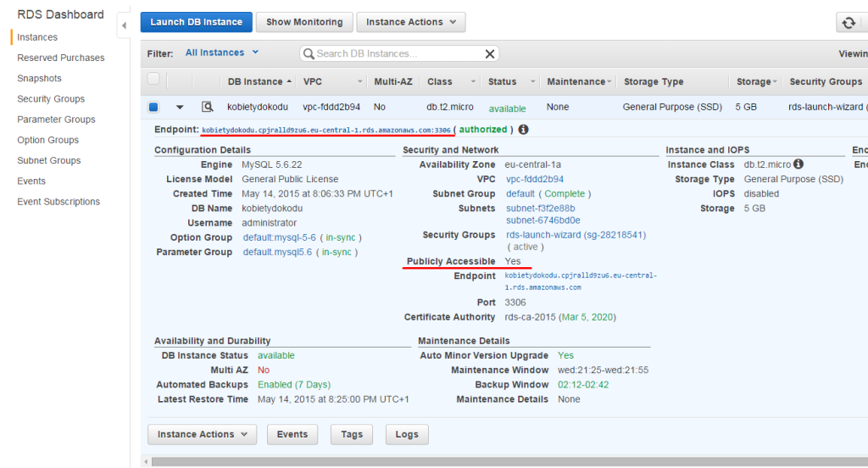868x468 pixels.
Task: Go to Parameter Groups in the sidebar
Action: pyautogui.click(x=56, y=119)
